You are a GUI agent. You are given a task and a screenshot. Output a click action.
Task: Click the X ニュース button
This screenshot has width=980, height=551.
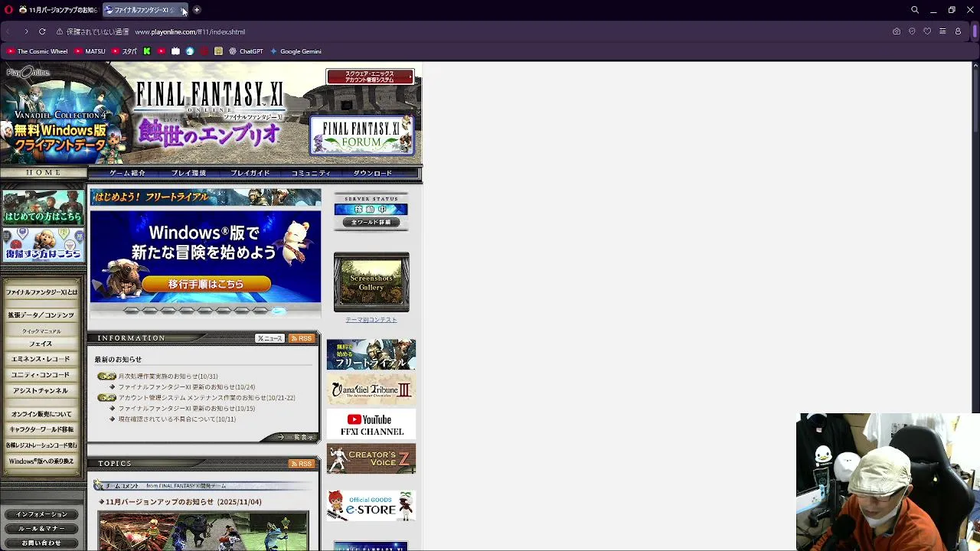coord(269,338)
